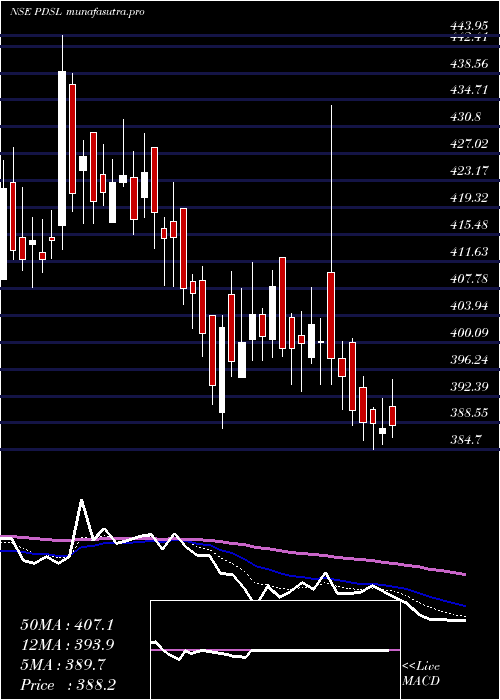Click the 396.24 price axis label
500x700 pixels.
469,360
